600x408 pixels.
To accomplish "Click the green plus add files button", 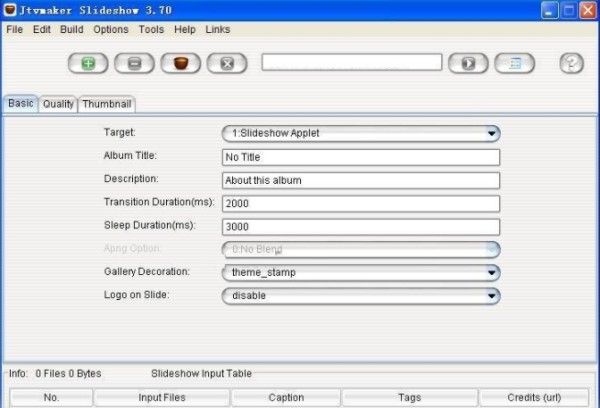I will (x=88, y=63).
